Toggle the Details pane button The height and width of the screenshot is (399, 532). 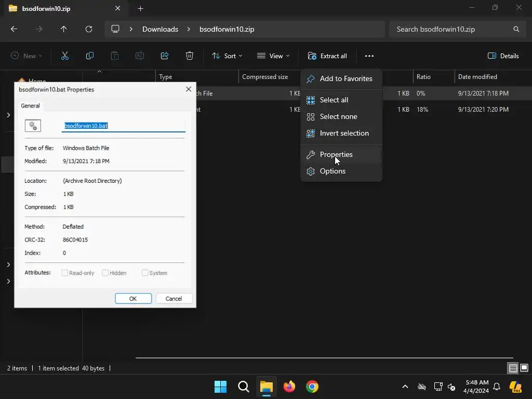pos(503,56)
